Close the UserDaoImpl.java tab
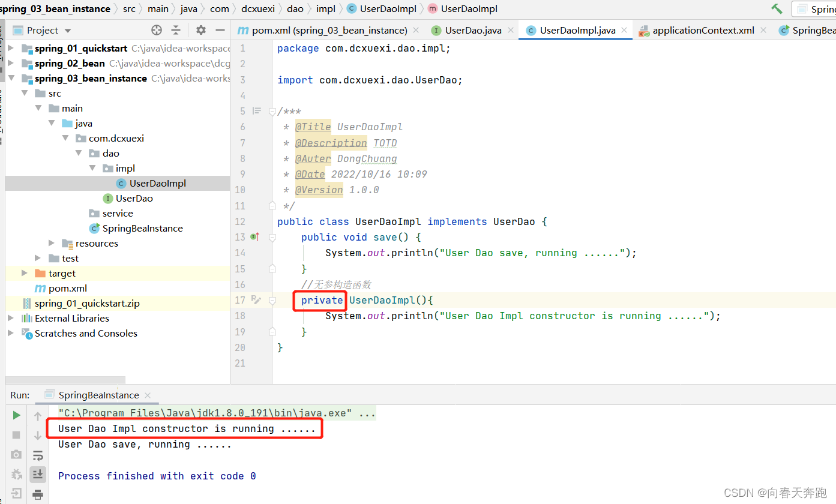Image resolution: width=836 pixels, height=504 pixels. click(624, 30)
